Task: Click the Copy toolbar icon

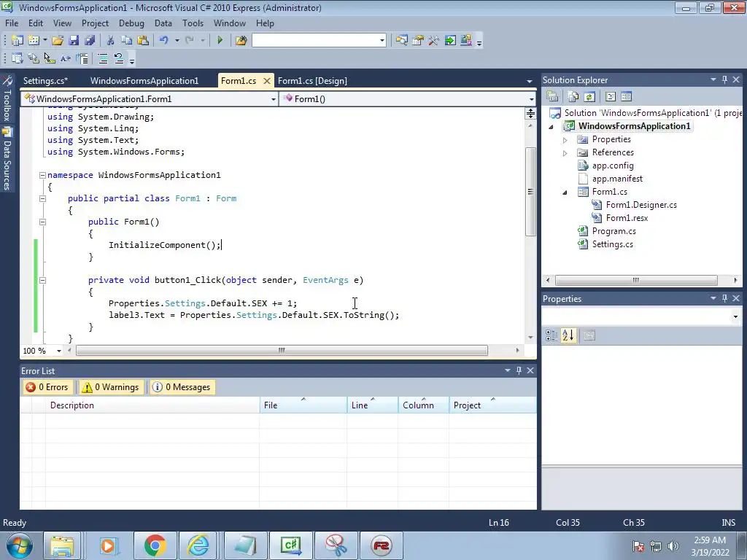Action: [x=126, y=41]
